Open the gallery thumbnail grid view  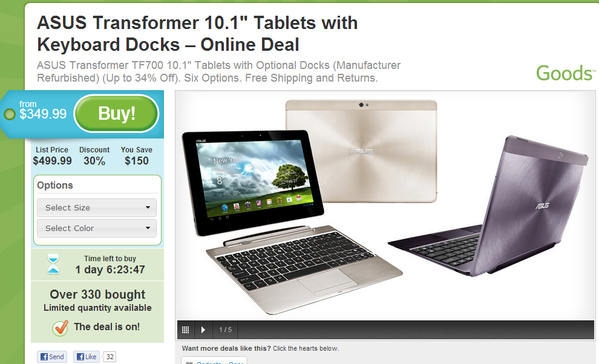[186, 330]
